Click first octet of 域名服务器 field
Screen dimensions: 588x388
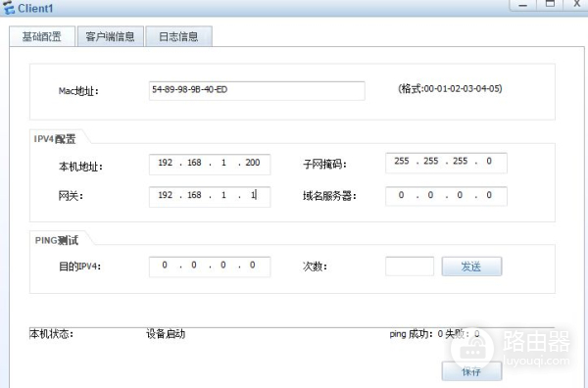click(401, 195)
